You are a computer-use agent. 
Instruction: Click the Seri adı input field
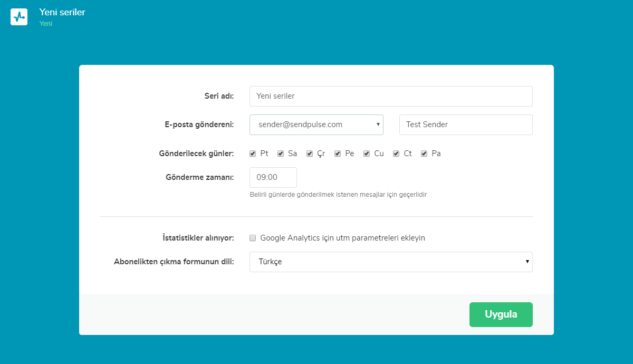391,96
